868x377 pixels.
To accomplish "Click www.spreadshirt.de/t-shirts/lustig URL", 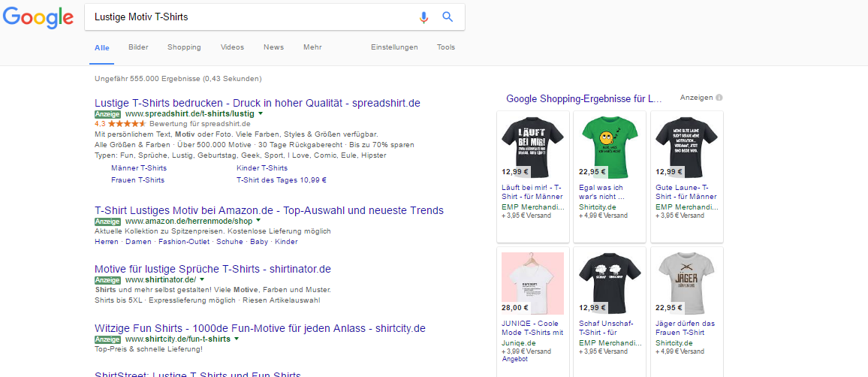I will click(x=190, y=113).
